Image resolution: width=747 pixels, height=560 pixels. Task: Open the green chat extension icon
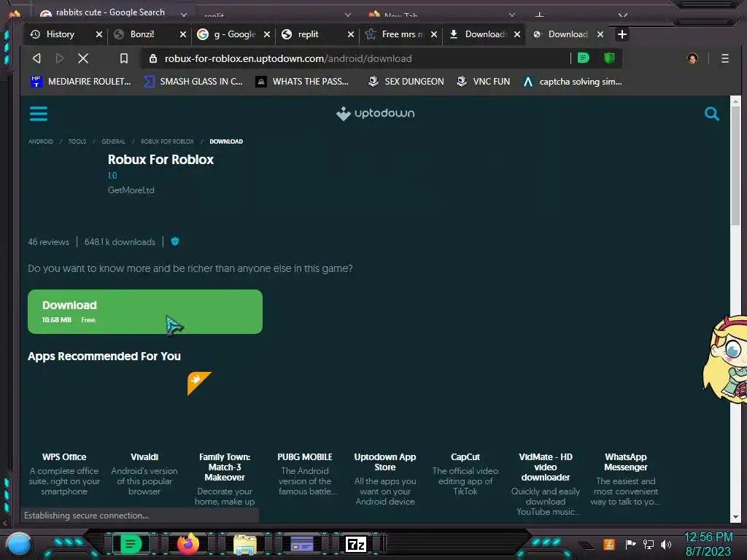coord(583,58)
